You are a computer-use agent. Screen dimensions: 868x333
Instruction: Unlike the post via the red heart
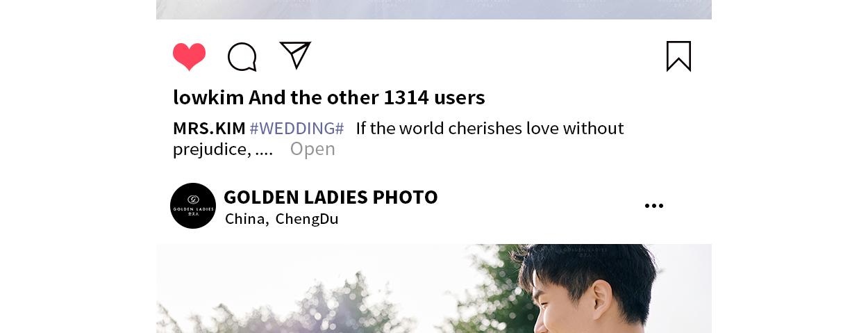(x=190, y=56)
